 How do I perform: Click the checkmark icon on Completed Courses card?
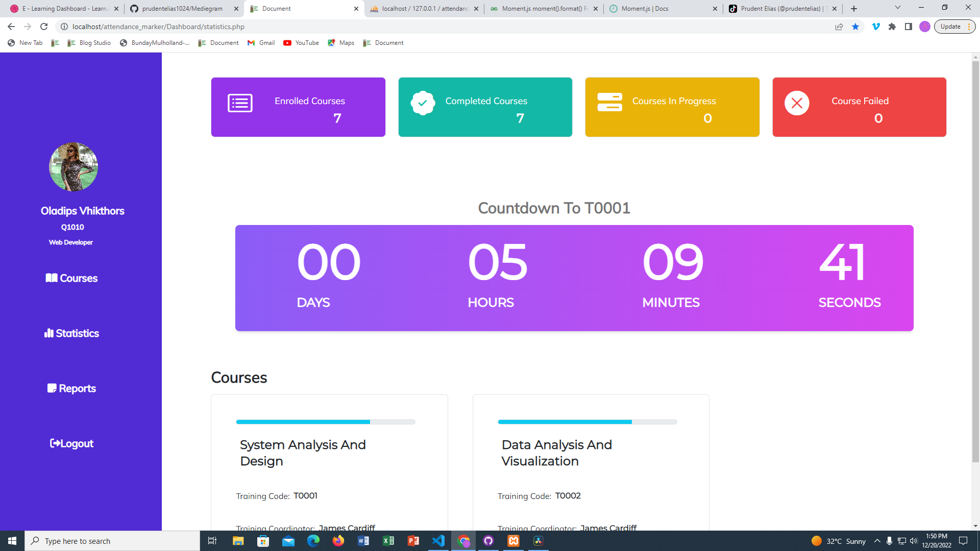[422, 103]
